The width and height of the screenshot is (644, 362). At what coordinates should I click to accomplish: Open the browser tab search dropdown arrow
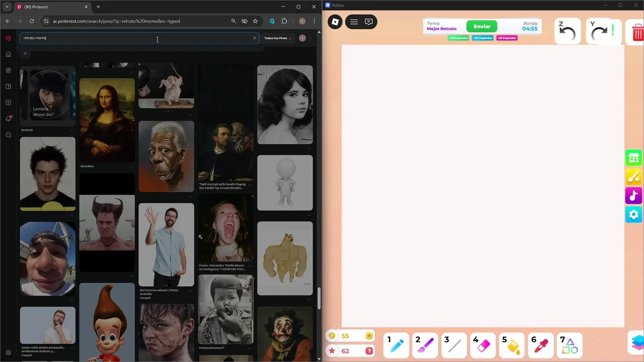point(7,7)
